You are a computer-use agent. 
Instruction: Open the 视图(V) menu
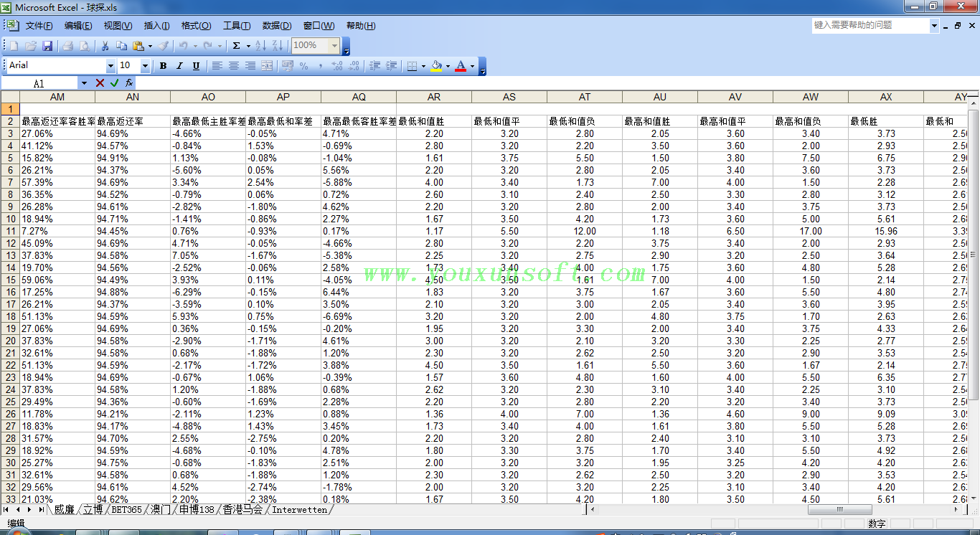[x=118, y=26]
